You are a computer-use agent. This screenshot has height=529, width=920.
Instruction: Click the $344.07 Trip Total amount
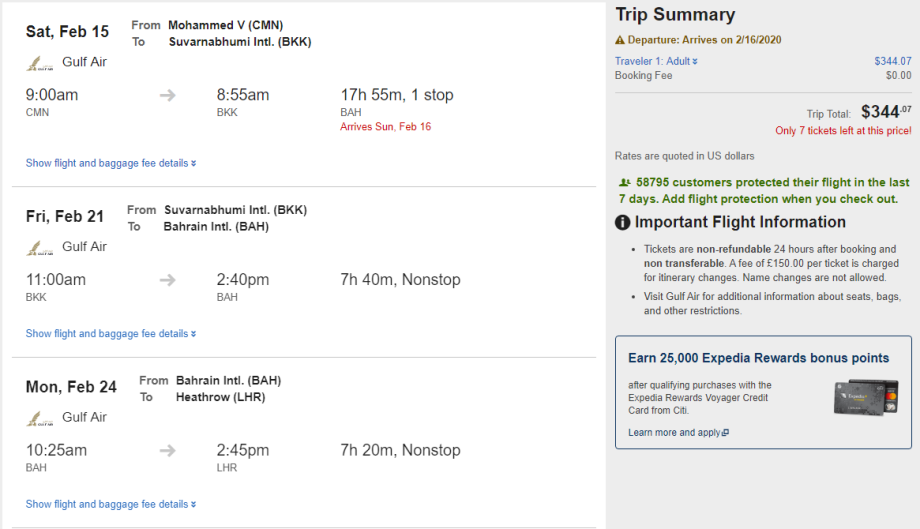[886, 112]
